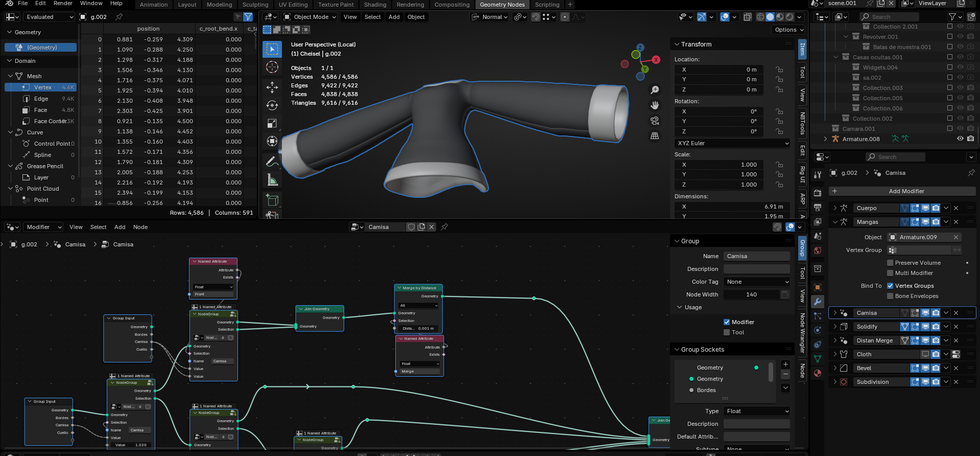The image size is (980, 456).
Task: Check the Tool usage checkbox
Action: 727,332
